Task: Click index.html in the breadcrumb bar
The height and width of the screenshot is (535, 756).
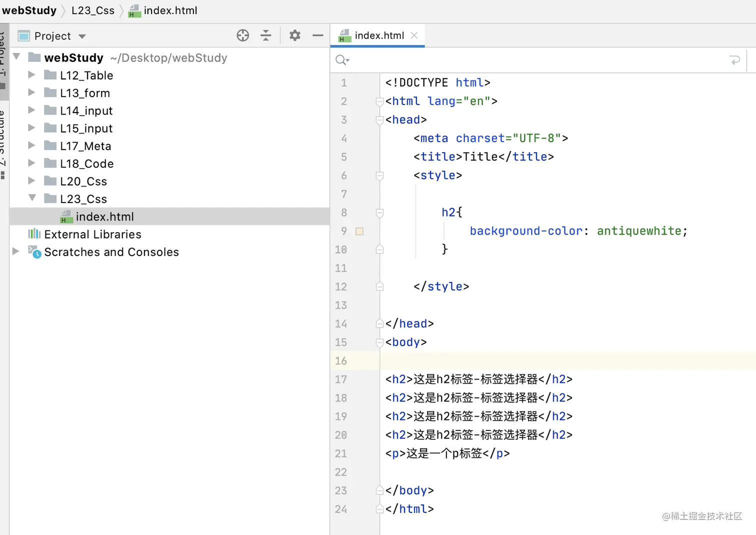Action: (163, 10)
